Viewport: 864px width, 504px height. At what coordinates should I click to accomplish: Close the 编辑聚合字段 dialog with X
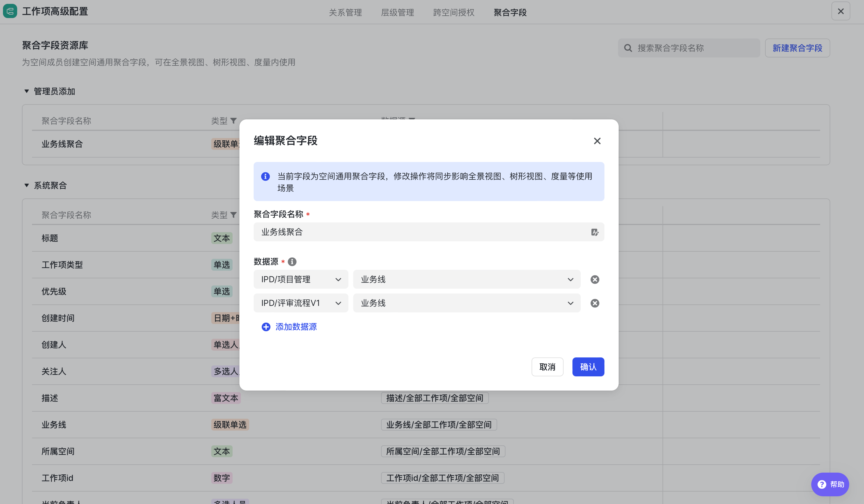tap(597, 141)
